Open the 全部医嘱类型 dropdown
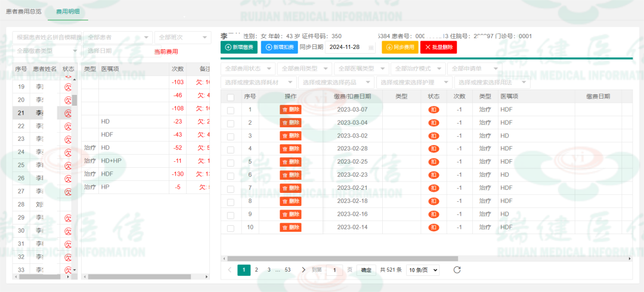Viewport: 644px width, 292px height. 361,68
